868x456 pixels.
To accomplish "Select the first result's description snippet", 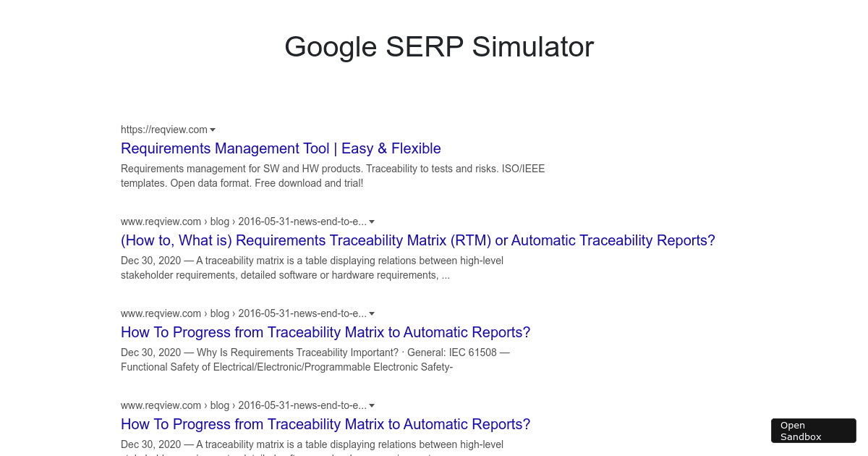I will point(333,176).
